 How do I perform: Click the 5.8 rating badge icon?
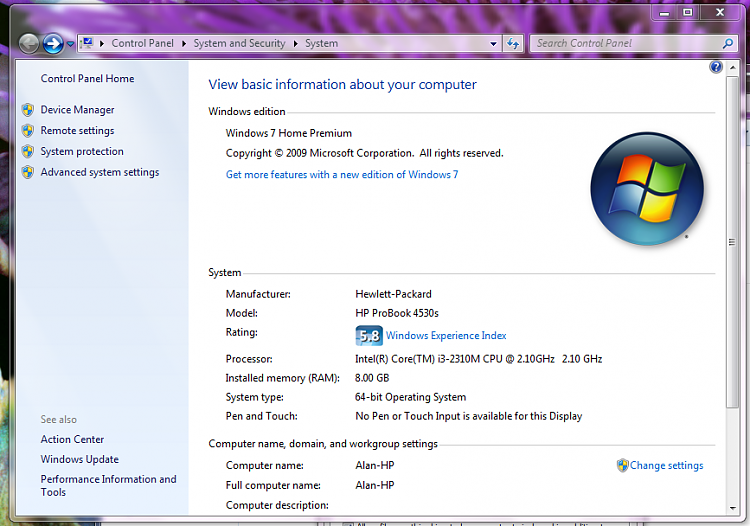(369, 336)
